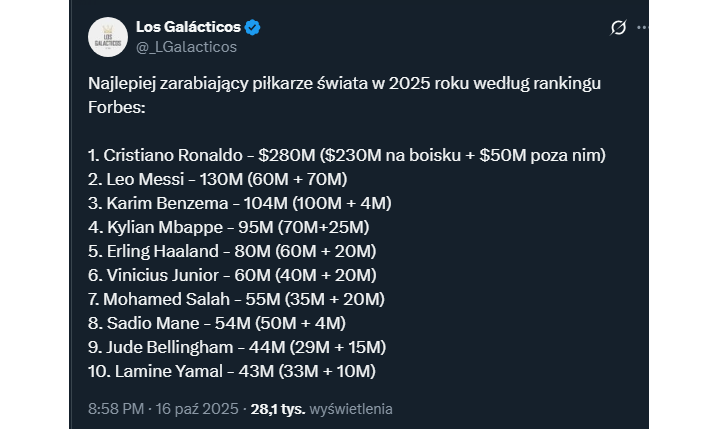Click the Cristiano Ronaldo $280M line
This screenshot has width=718, height=429.
pos(346,155)
